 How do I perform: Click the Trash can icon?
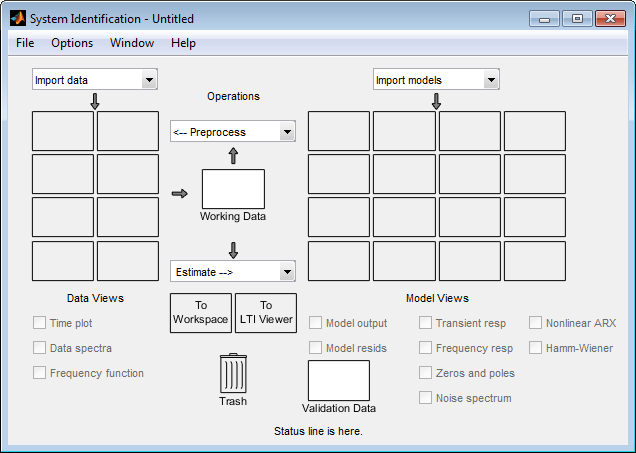pyautogui.click(x=233, y=373)
